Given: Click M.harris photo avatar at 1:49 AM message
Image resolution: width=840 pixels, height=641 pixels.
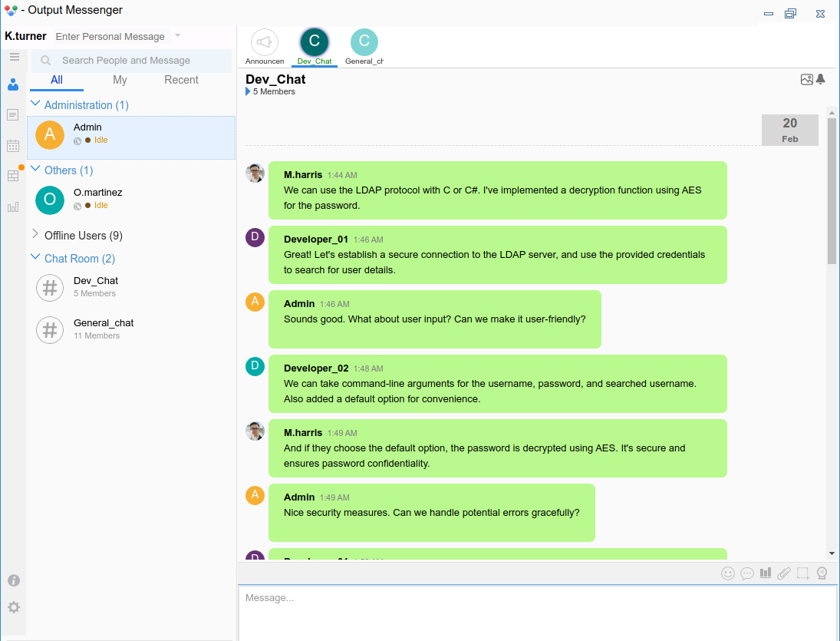Looking at the screenshot, I should click(255, 431).
